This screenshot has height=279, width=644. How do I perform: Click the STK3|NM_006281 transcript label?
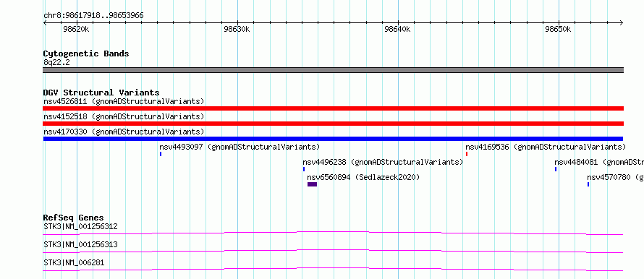click(x=74, y=262)
